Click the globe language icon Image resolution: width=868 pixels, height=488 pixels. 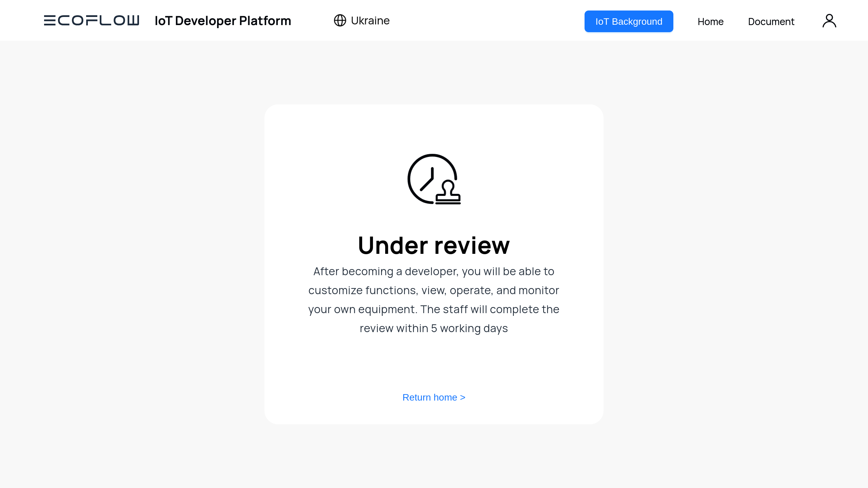click(x=340, y=20)
